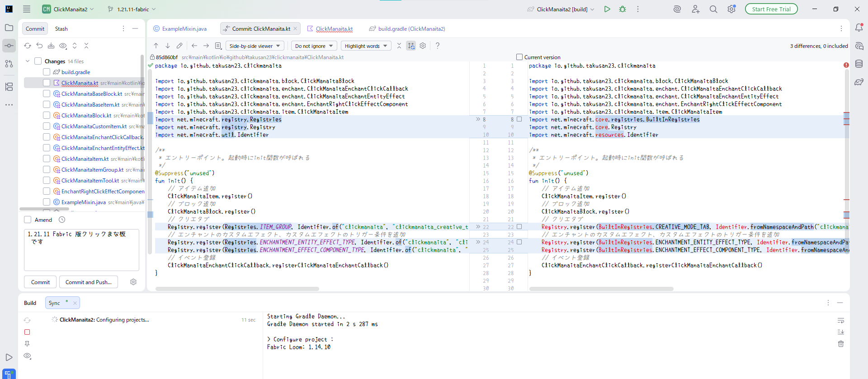Open the diff help question mark
The height and width of the screenshot is (379, 868).
pyautogui.click(x=437, y=46)
